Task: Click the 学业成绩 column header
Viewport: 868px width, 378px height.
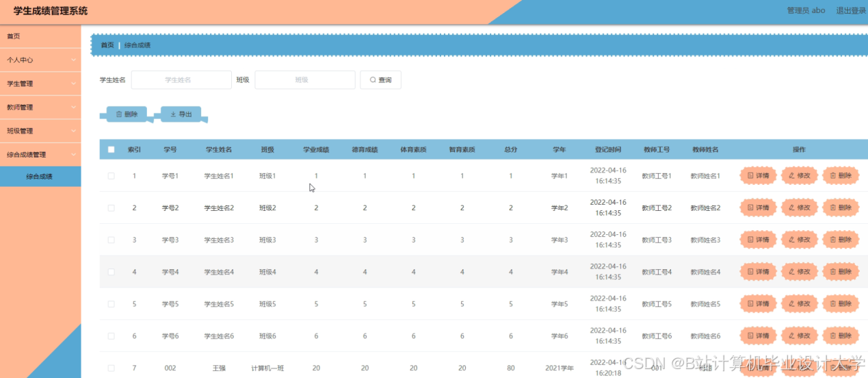Action: [316, 149]
